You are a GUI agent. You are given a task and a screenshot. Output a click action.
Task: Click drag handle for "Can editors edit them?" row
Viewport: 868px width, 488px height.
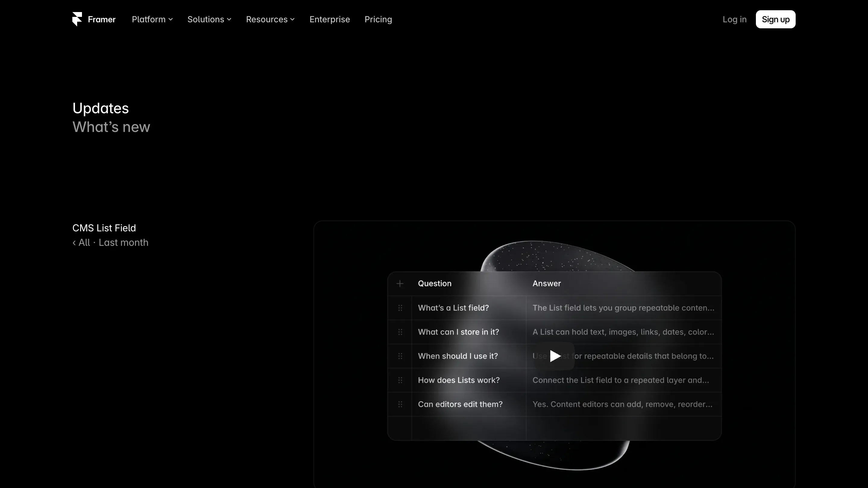coord(400,404)
